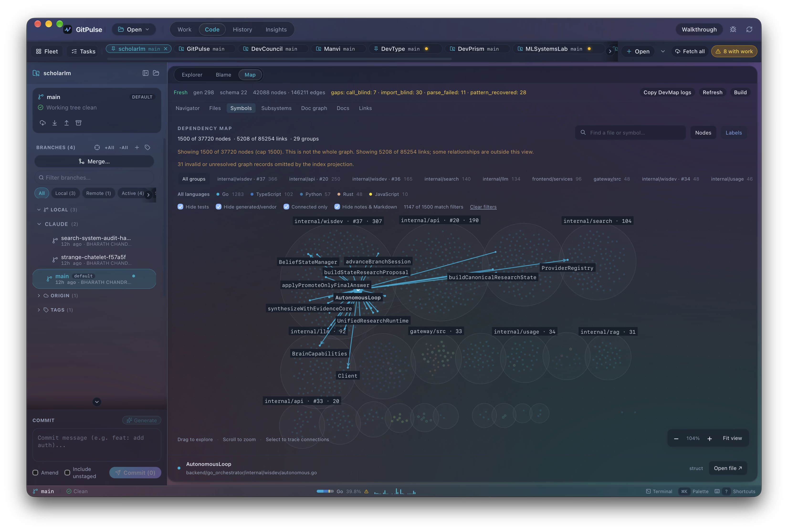Click the language breakdown bar in status bar
Image resolution: width=788 pixels, height=532 pixels.
(x=325, y=491)
